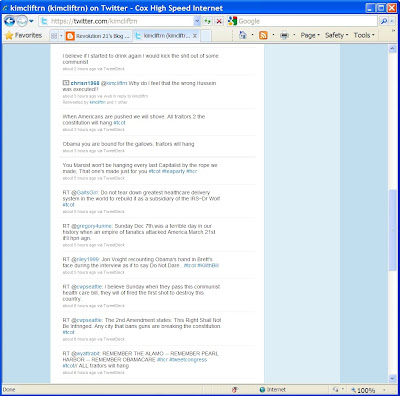Screen dimensions: 400x396
Task: Focus the Google search box
Action: (307, 21)
